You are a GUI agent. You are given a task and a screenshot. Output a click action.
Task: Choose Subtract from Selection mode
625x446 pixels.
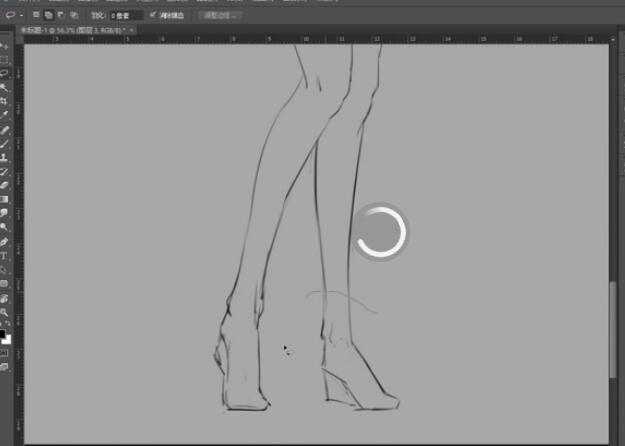click(61, 15)
